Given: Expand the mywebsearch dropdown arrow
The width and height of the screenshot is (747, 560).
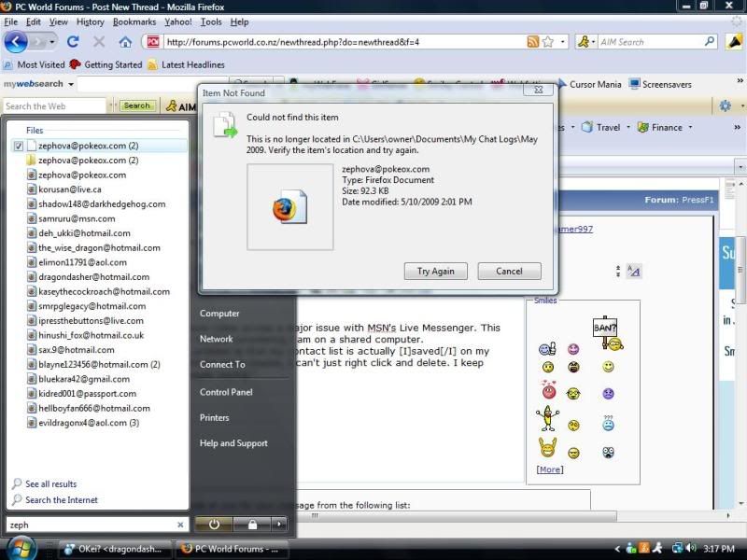Looking at the screenshot, I should 72,85.
